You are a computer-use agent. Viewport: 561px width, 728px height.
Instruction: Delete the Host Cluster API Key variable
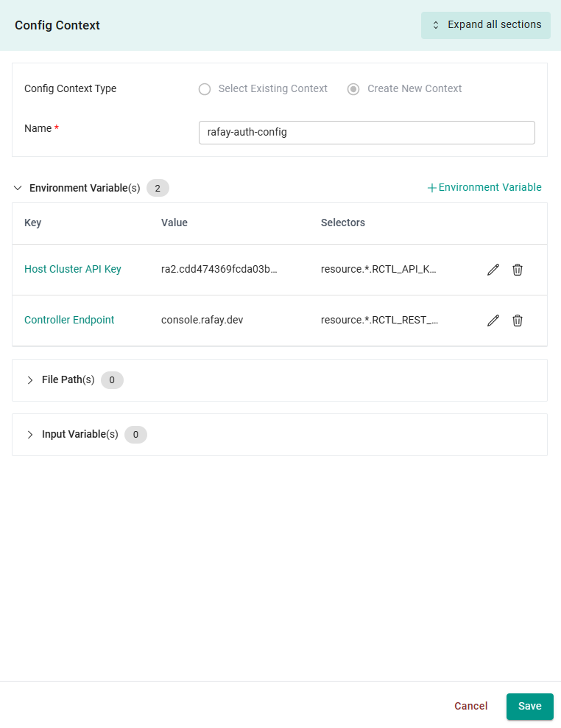coord(517,269)
